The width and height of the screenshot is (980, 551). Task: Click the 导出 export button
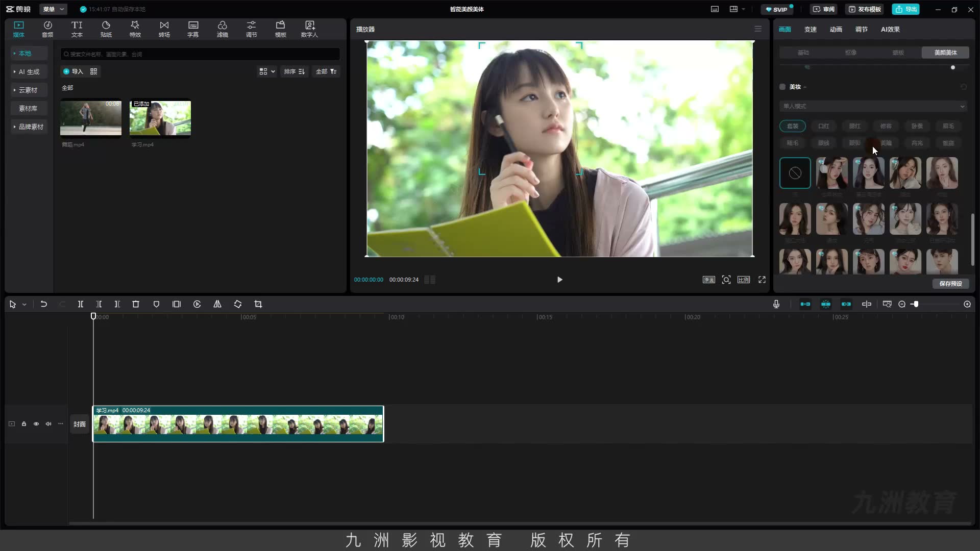(x=906, y=9)
